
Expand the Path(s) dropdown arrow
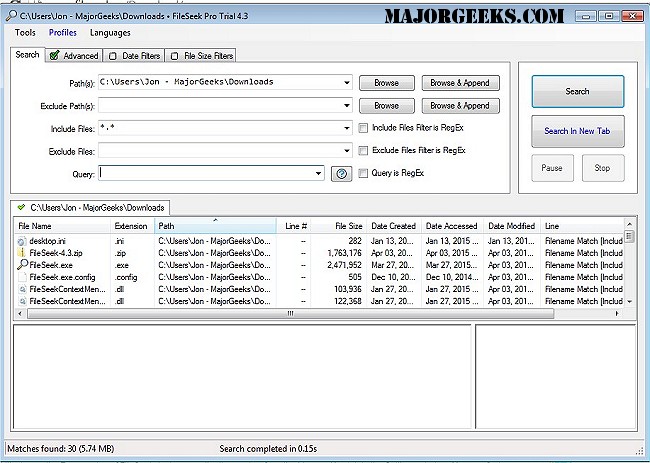347,82
